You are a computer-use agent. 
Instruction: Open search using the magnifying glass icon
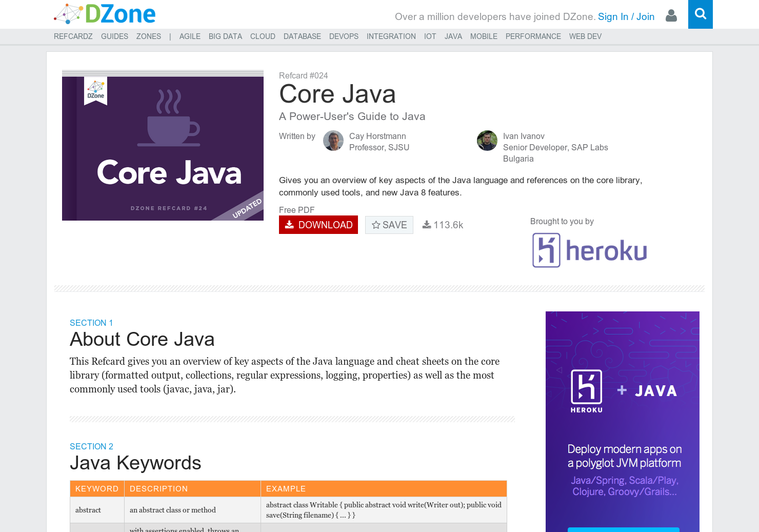coord(700,14)
